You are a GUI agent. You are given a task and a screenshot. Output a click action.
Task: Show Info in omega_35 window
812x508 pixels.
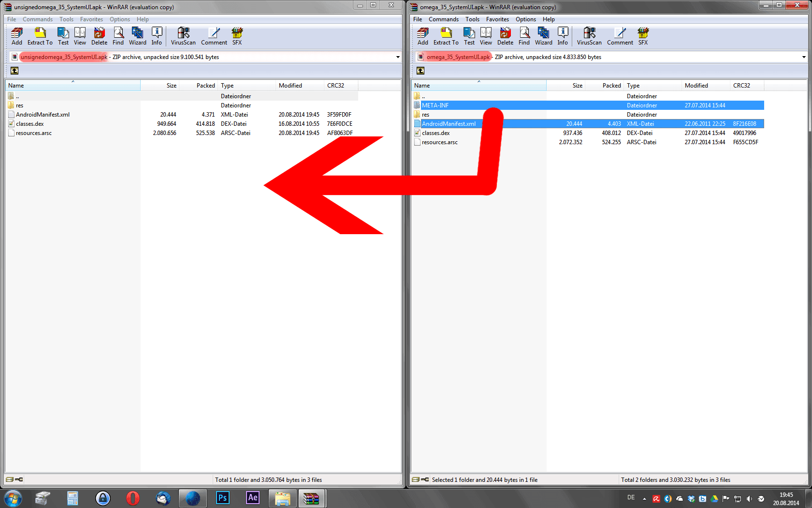(563, 36)
